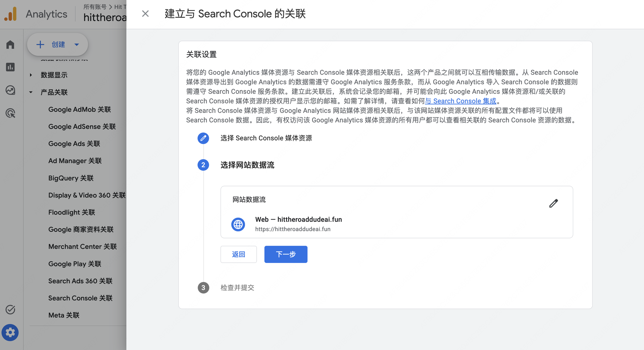Screen dimensions: 644x350
Task: Open Google Ads 关联
Action: point(74,144)
